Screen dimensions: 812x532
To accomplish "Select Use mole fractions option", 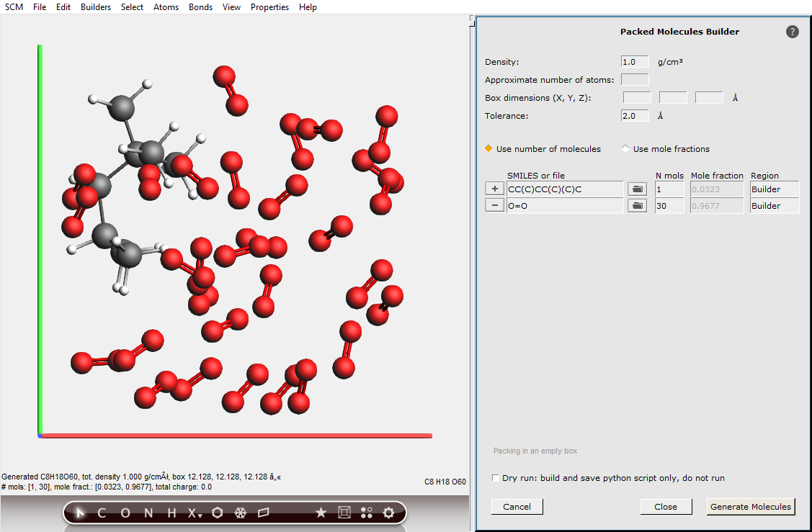I will [x=625, y=149].
